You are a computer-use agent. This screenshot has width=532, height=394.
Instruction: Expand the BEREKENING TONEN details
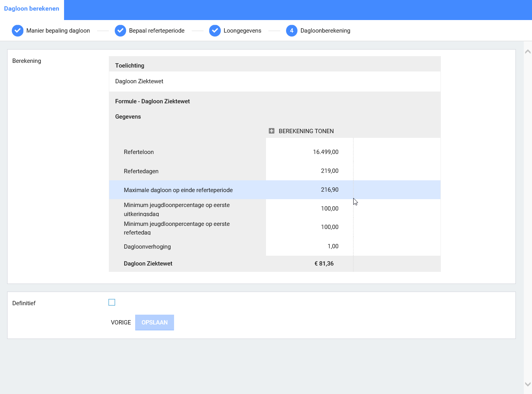pyautogui.click(x=306, y=131)
